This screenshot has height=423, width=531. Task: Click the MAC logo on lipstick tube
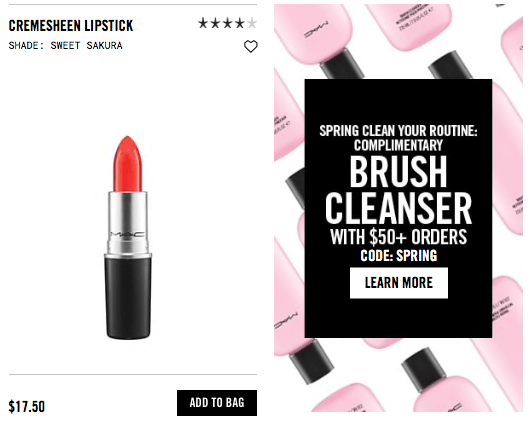click(127, 234)
